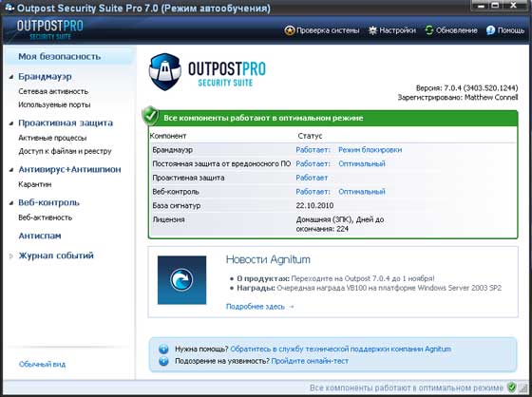Open Пройдите онлайн-тест link
Screen dimensions: 532x397
tap(310, 361)
